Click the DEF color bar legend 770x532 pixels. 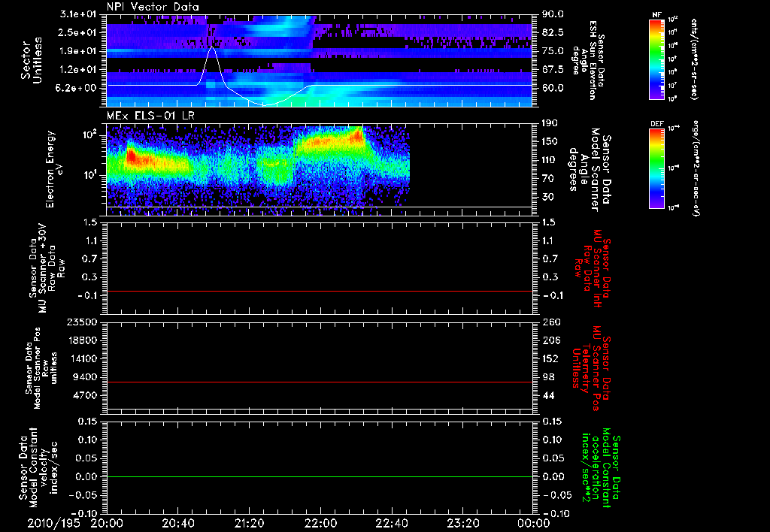click(x=656, y=168)
